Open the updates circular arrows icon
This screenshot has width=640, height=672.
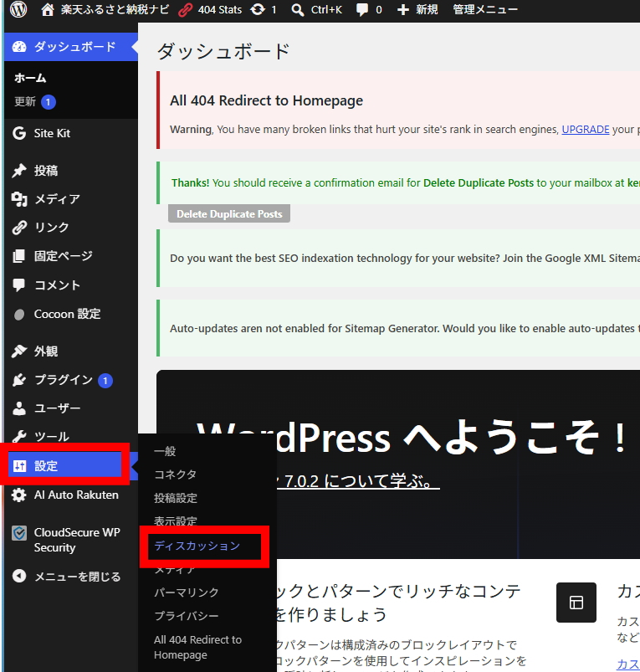pos(258,9)
